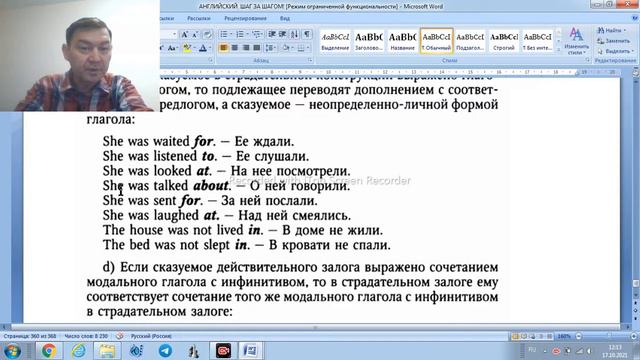
Task: Apply the font color (A) button
Action: pos(203,48)
